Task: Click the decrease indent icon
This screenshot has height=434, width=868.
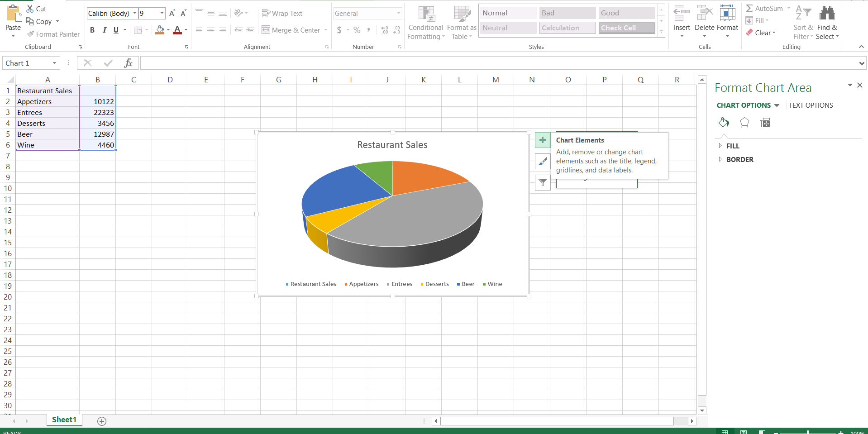Action: click(238, 30)
